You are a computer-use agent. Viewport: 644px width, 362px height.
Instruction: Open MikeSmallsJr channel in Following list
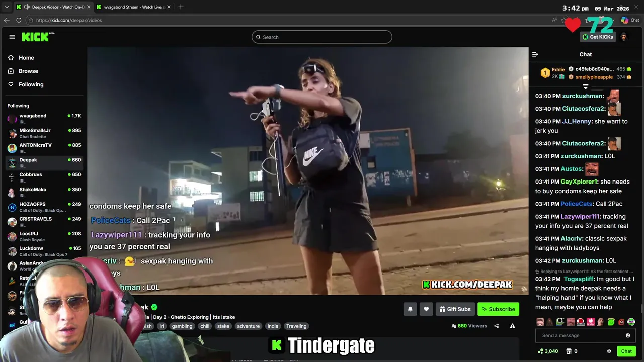44,133
